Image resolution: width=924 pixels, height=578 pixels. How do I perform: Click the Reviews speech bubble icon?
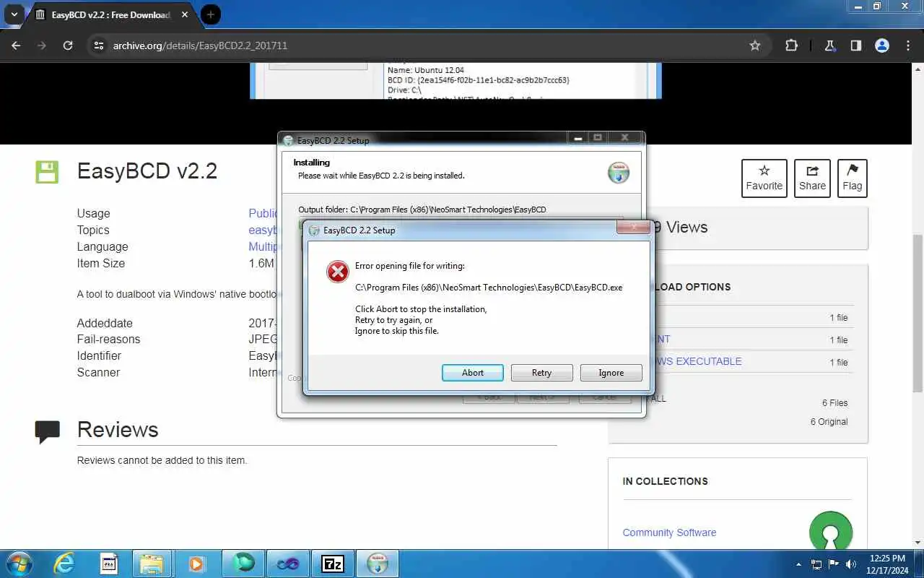click(x=48, y=431)
